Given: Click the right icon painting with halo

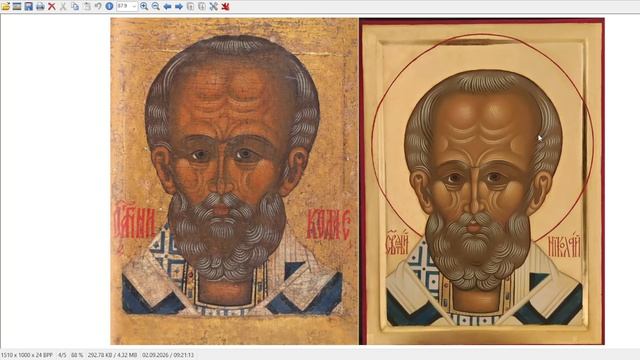Looking at the screenshot, I should tap(482, 181).
